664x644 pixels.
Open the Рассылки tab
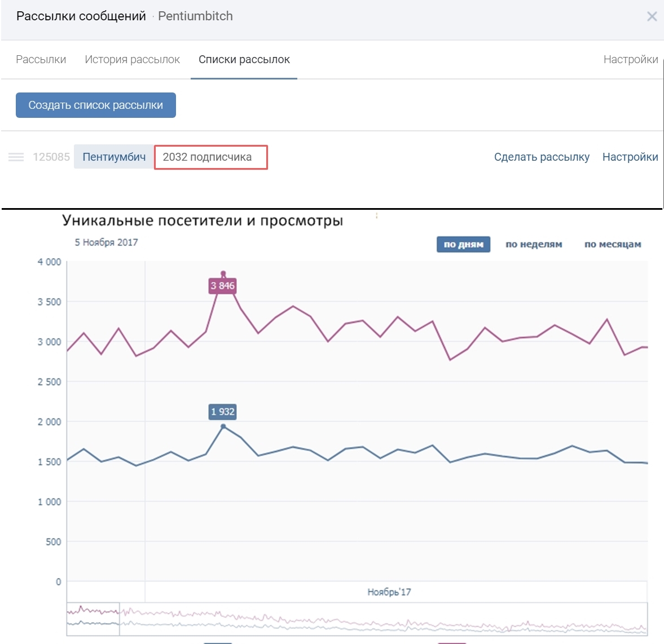(41, 60)
